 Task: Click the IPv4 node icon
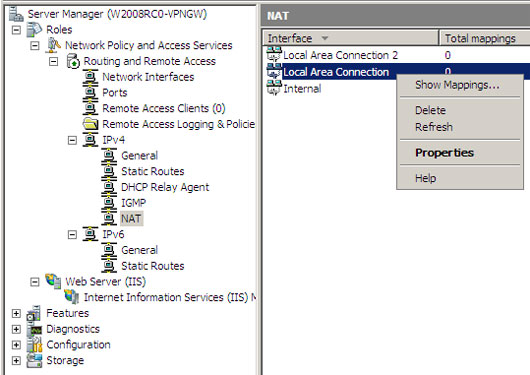(x=91, y=140)
